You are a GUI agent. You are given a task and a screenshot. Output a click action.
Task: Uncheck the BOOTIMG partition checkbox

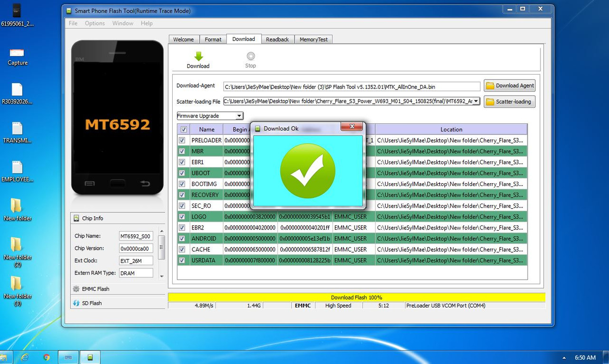[182, 184]
